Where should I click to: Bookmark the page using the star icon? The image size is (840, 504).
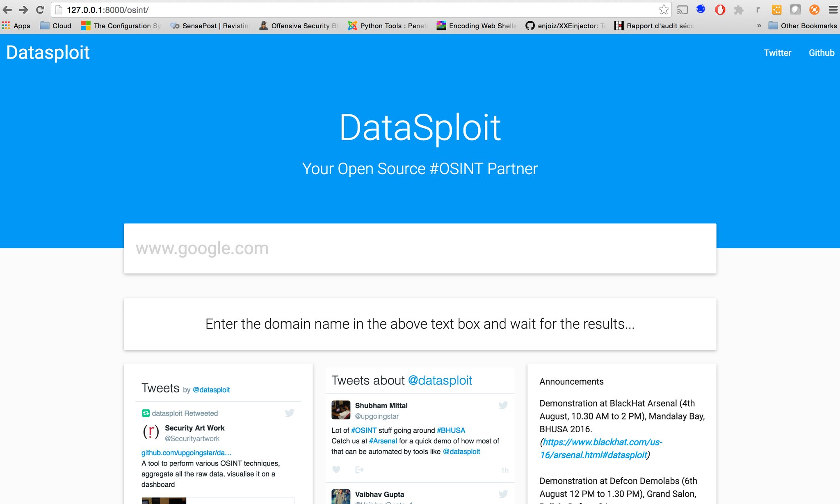point(664,10)
